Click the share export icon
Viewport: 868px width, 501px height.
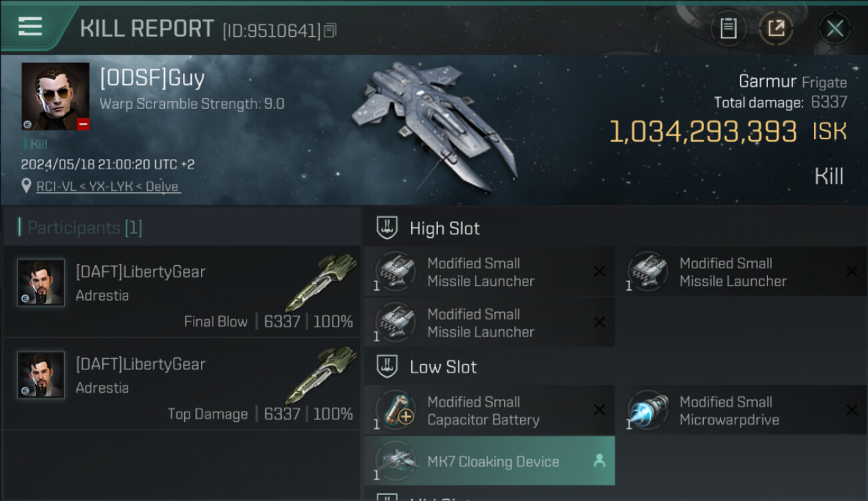(x=776, y=28)
